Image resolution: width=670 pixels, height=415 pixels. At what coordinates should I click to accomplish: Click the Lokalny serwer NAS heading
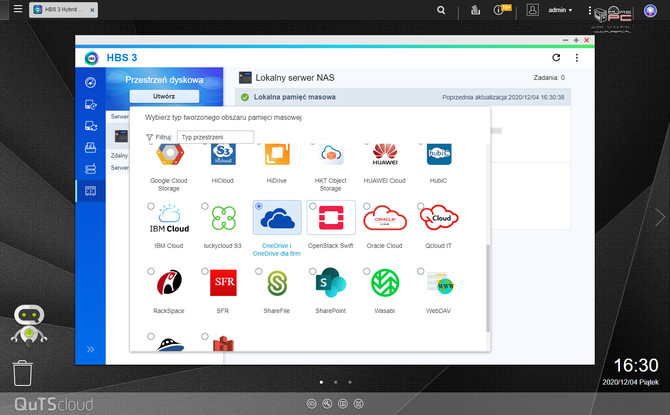click(295, 78)
